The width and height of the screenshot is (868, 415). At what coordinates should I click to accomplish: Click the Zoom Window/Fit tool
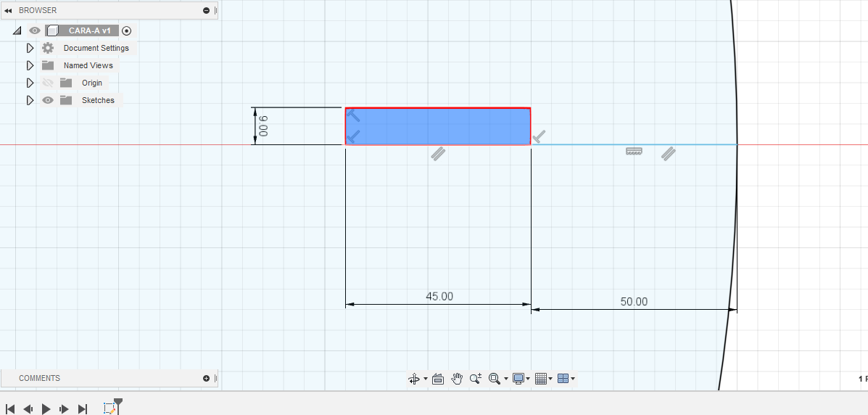(495, 379)
